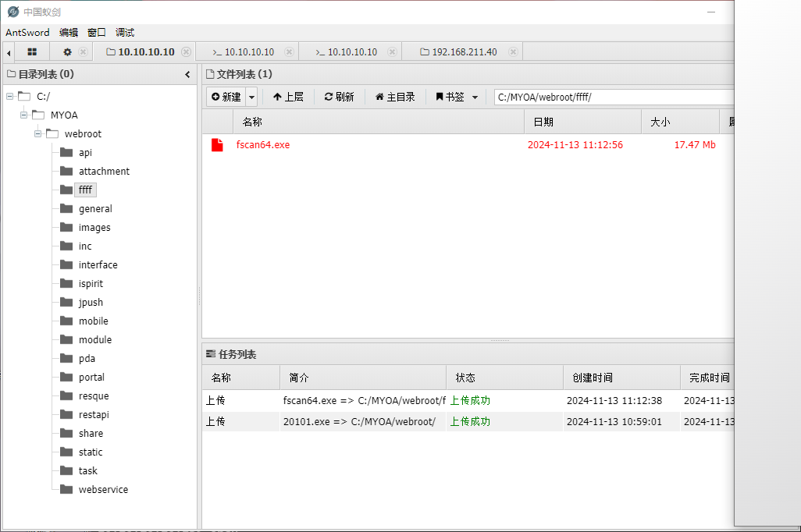Click the red fscan64.exe file icon

(x=217, y=145)
